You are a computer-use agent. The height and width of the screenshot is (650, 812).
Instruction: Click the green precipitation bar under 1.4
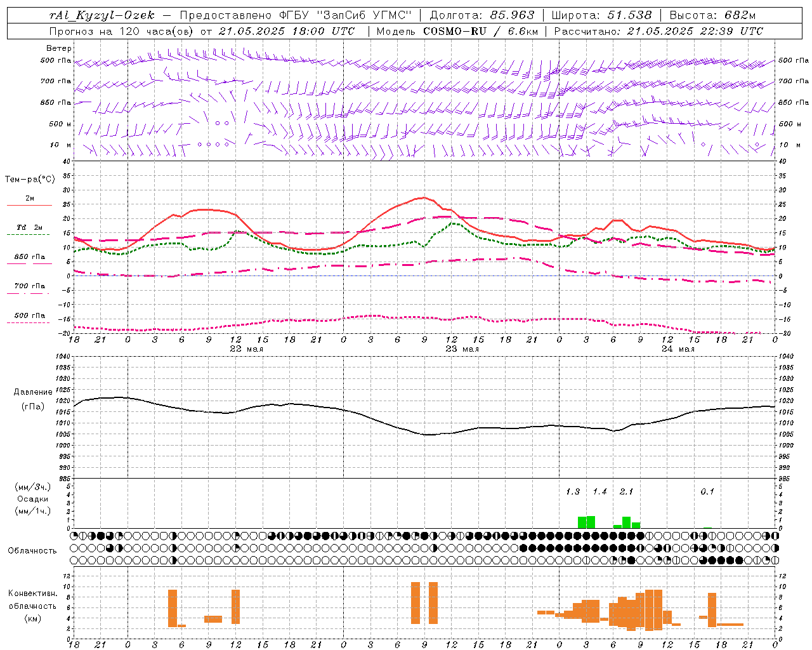coord(591,522)
